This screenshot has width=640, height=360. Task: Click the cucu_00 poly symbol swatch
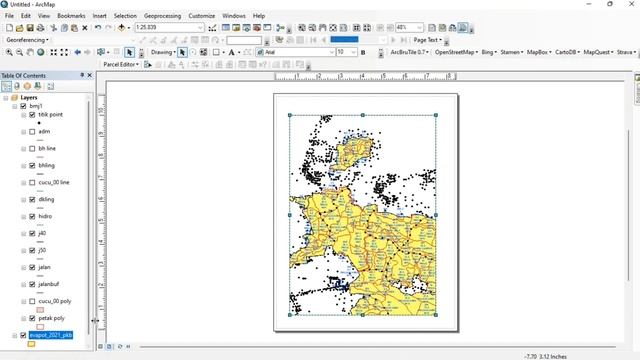point(40,310)
